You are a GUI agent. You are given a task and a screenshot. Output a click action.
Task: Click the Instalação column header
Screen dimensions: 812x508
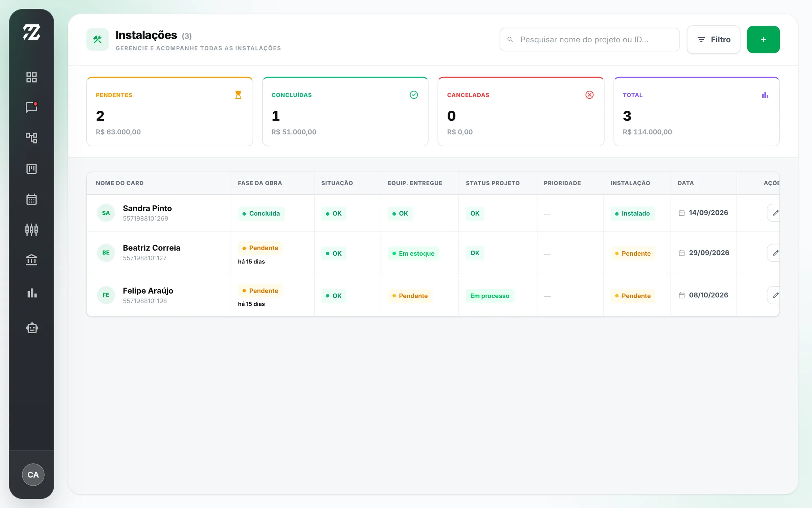coord(630,183)
